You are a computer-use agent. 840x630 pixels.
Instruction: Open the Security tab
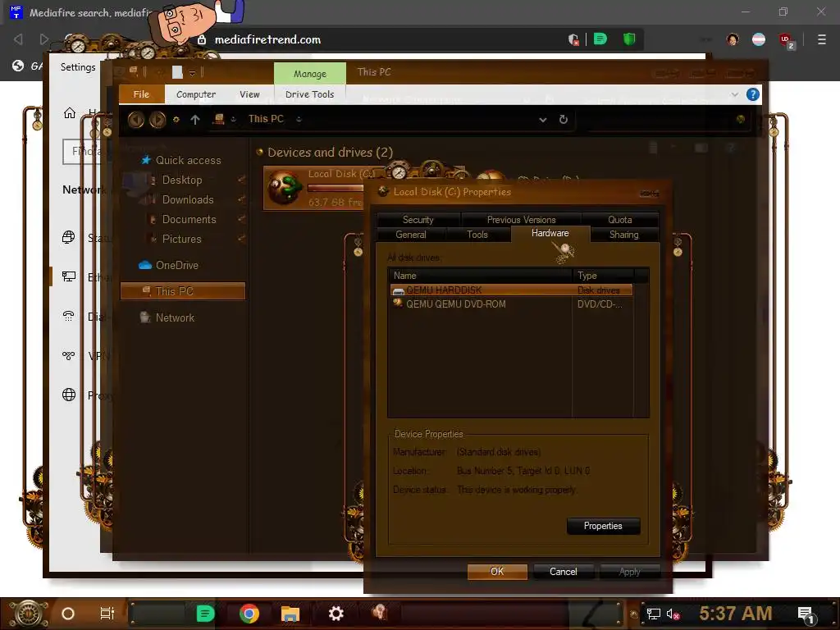pos(418,220)
